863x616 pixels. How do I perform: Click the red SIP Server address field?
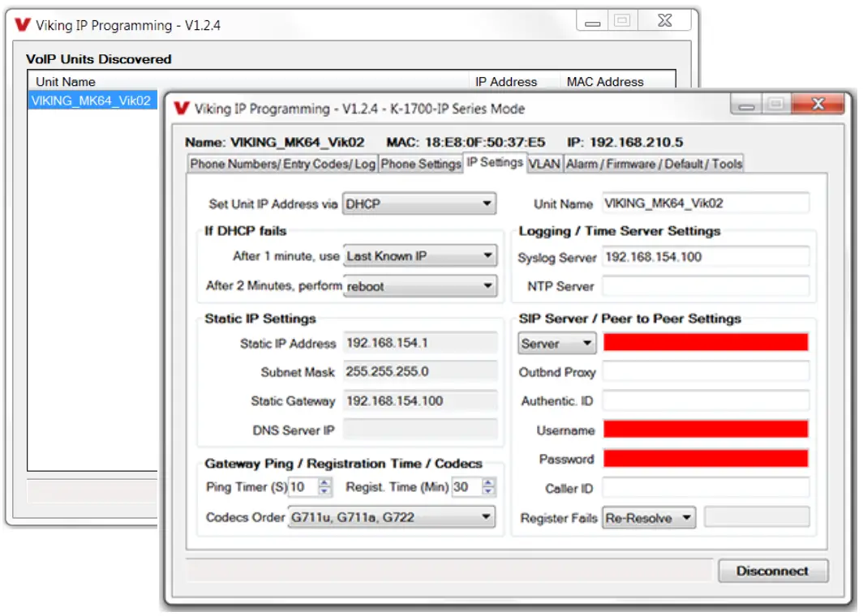pos(706,342)
